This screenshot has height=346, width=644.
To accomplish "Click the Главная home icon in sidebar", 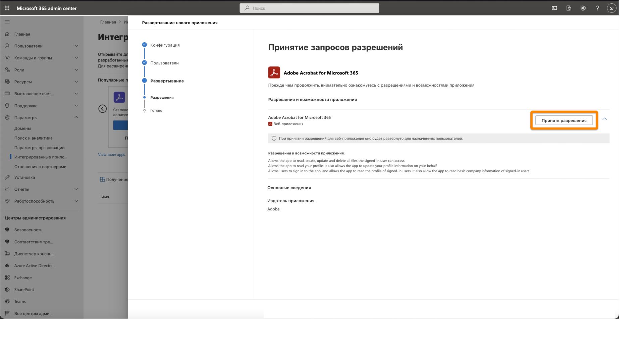I will point(7,34).
